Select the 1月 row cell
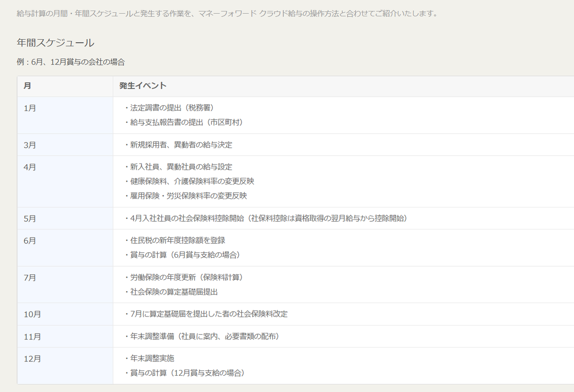Screen dimensions: 574x392 pyautogui.click(x=65, y=115)
